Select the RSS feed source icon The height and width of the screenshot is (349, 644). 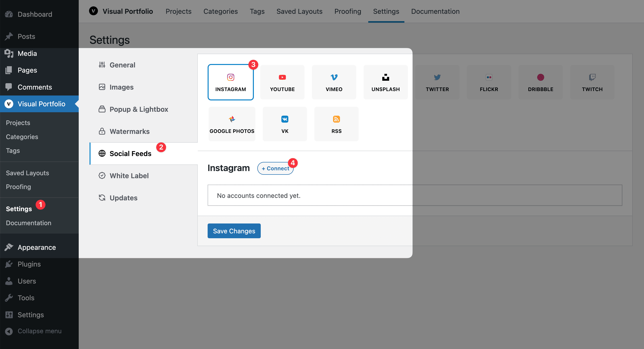336,123
